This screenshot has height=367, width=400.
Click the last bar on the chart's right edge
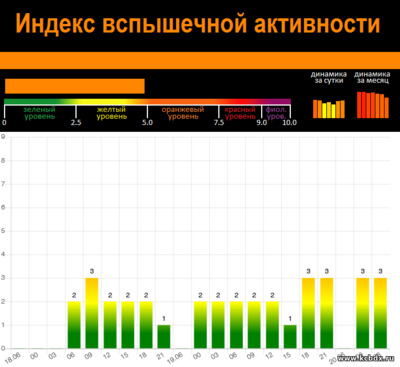click(x=380, y=313)
